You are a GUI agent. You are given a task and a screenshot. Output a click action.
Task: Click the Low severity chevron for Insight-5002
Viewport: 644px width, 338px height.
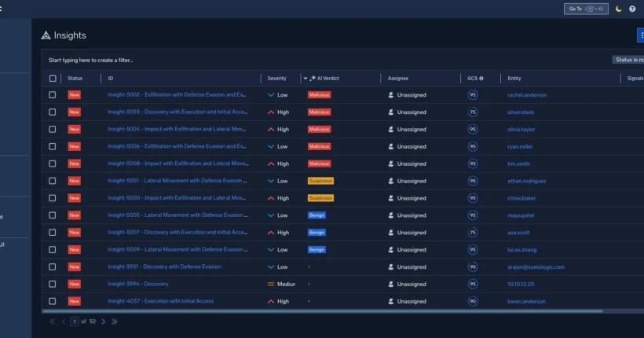coord(271,95)
